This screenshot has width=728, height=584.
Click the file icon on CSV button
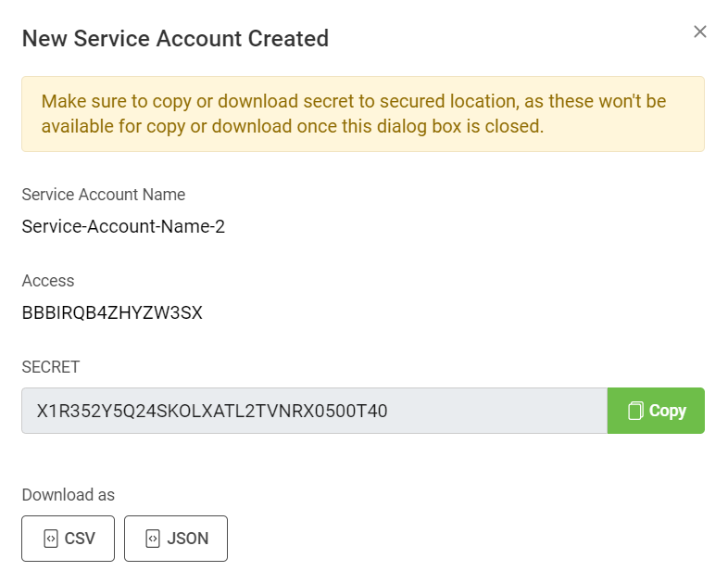click(50, 539)
